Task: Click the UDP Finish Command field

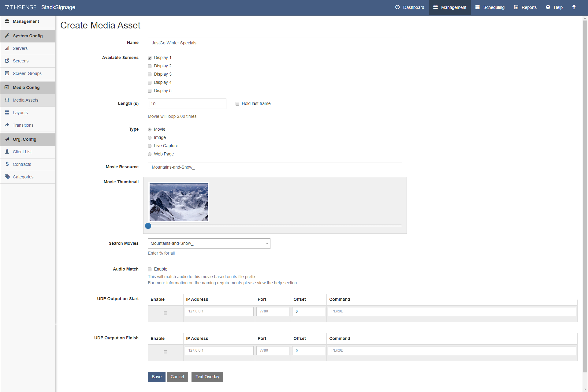Action: coord(452,351)
